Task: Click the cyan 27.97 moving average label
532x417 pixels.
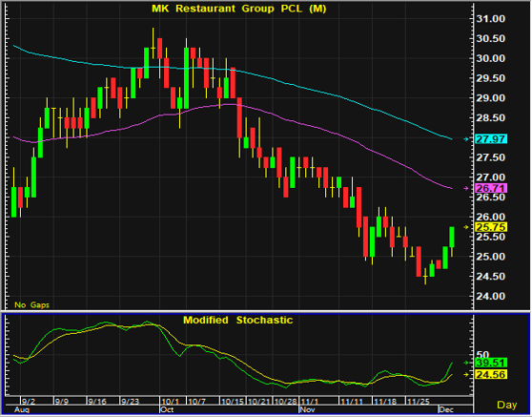Action: (x=491, y=139)
